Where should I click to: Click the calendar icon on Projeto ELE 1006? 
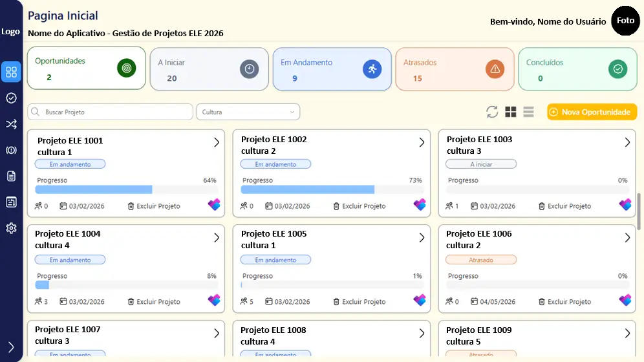click(474, 301)
